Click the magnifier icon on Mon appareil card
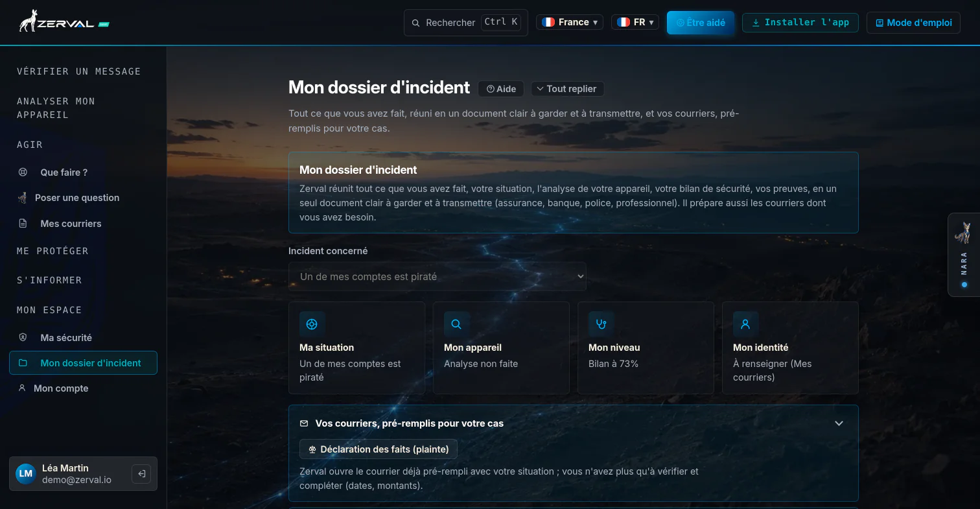 [x=456, y=324]
